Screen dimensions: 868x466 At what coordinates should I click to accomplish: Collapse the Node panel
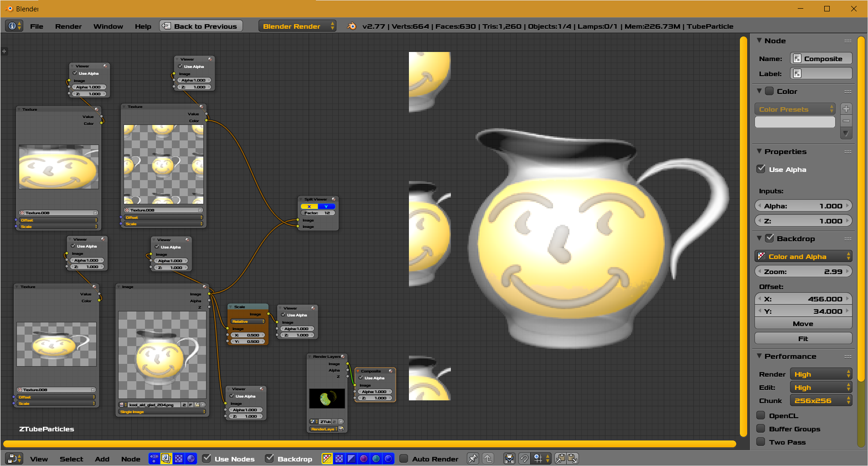759,41
